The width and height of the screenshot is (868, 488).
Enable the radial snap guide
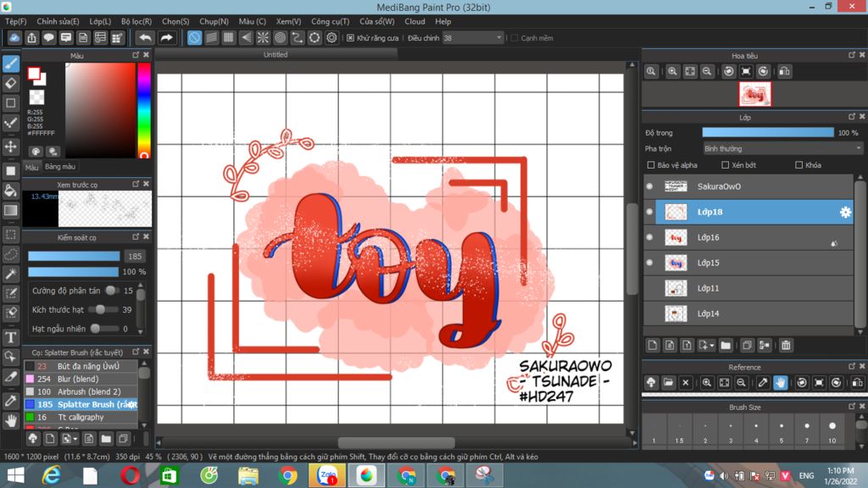click(263, 37)
